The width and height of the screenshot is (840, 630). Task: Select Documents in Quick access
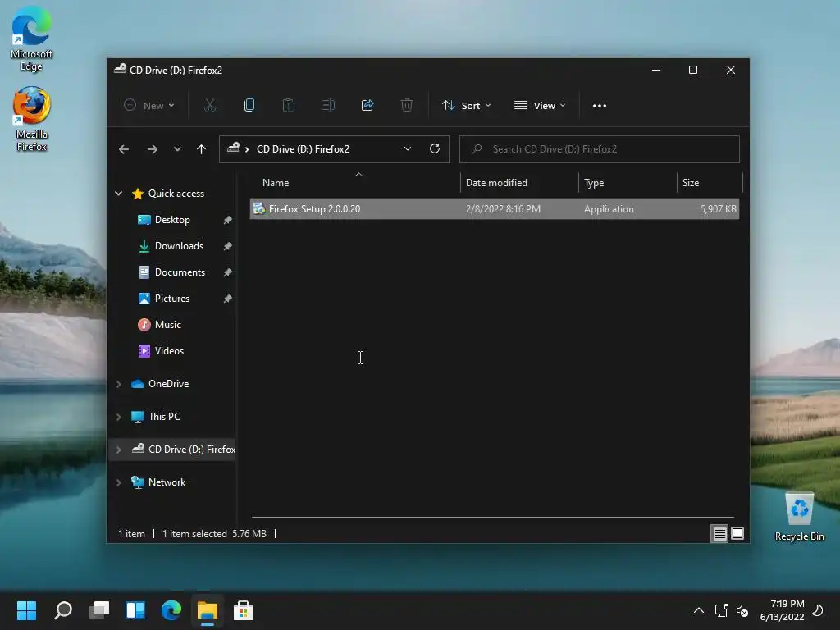coord(180,272)
